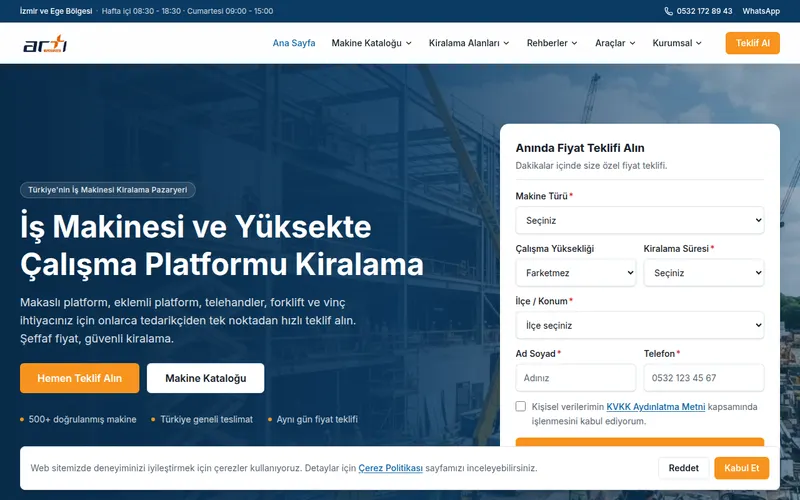Screen dimensions: 800x500
Task: Open Rehberler navigation menu
Action: tap(552, 43)
